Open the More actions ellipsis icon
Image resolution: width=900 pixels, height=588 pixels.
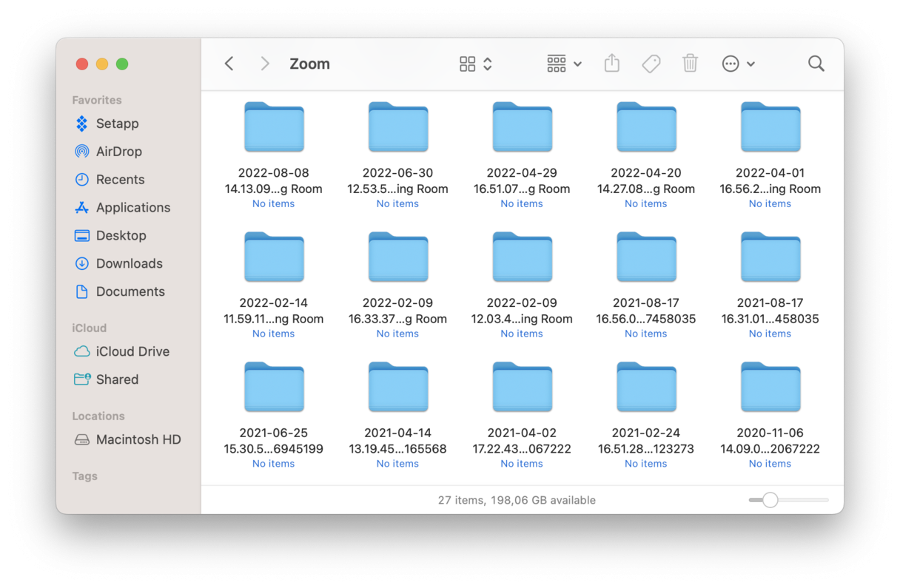[731, 64]
